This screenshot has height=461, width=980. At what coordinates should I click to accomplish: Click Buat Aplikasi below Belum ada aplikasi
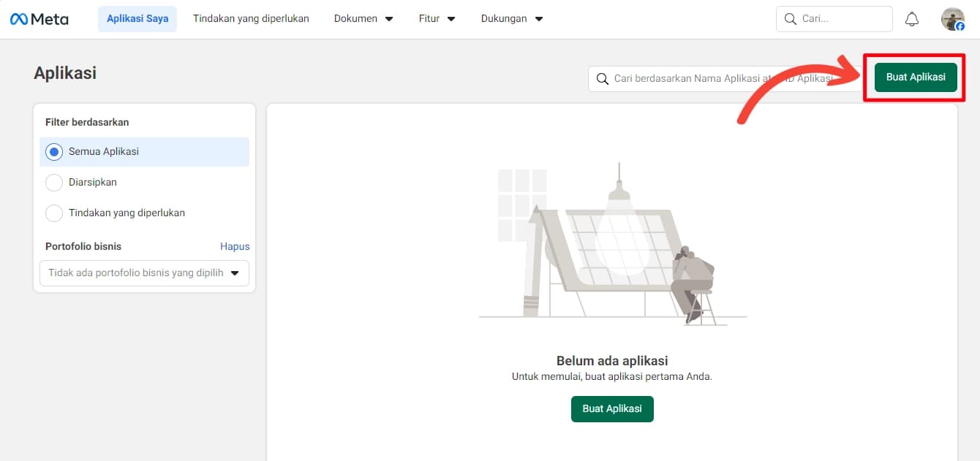pos(612,409)
